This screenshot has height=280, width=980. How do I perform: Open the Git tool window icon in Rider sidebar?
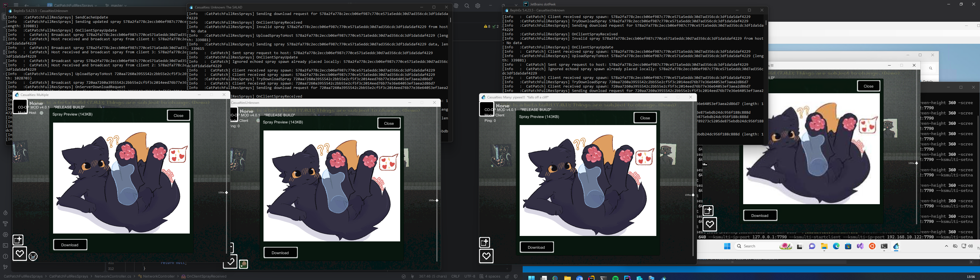coord(5,267)
